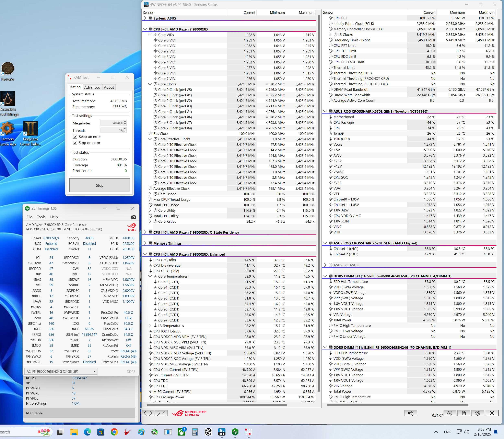Uncheck Beep on error checkbox

[x=75, y=137]
